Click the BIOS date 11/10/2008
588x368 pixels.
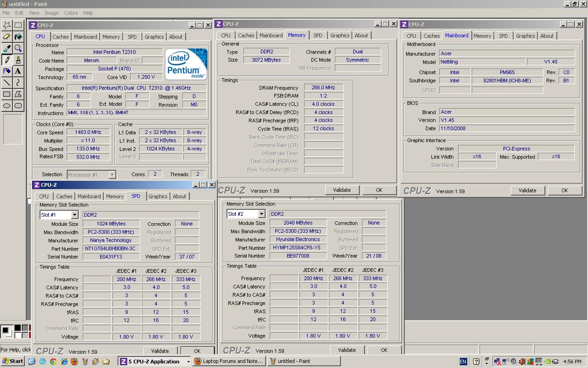507,129
